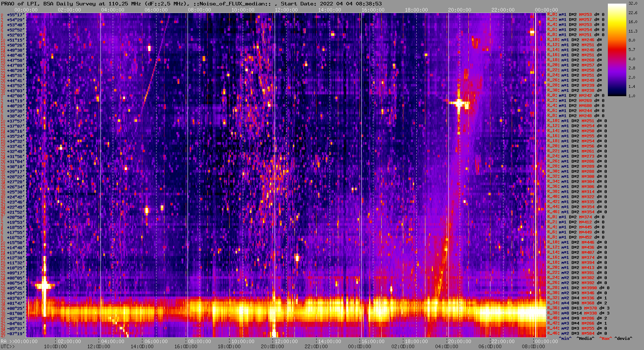Click the R_8 row with M=452

(577, 237)
